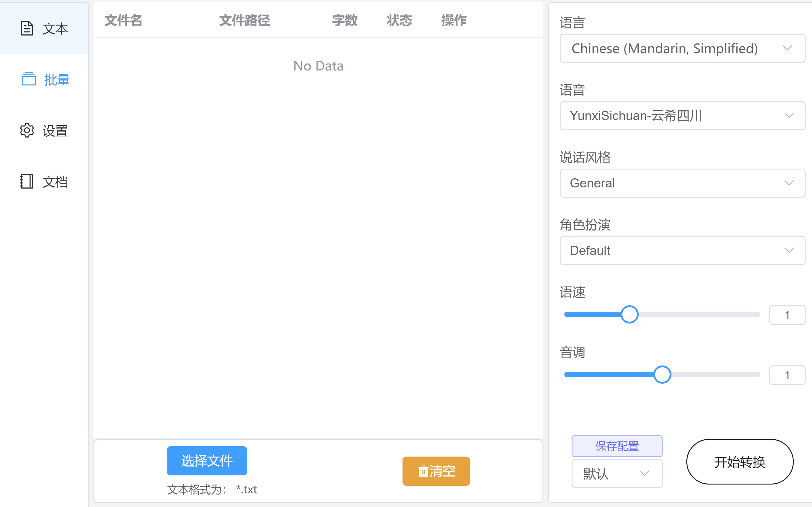Open the 语言 dropdown showing Chinese (Mandarin, Simplified)
The height and width of the screenshot is (507, 812).
[x=682, y=48]
